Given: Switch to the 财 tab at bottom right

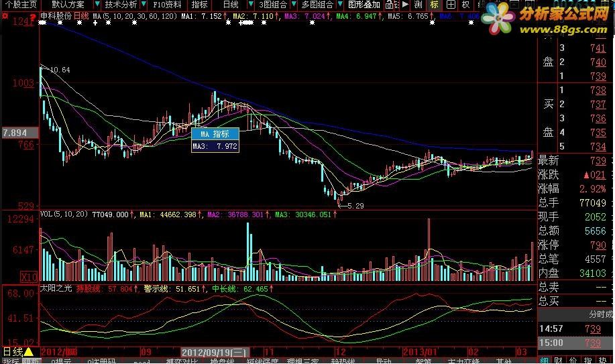Looking at the screenshot, I should click(x=558, y=360).
